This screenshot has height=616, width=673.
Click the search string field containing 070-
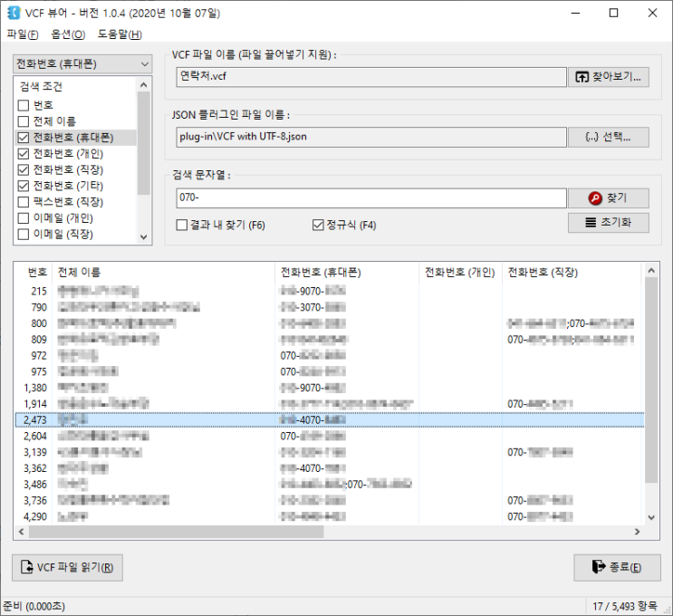tap(371, 197)
